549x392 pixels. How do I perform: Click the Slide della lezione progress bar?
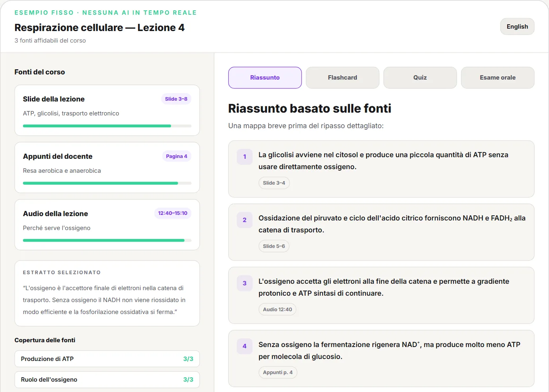point(107,126)
